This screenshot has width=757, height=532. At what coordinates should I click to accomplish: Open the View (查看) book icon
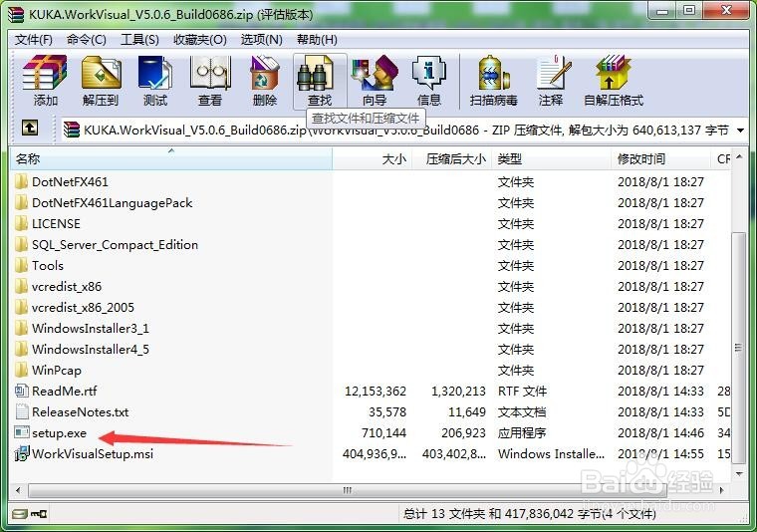pyautogui.click(x=210, y=73)
